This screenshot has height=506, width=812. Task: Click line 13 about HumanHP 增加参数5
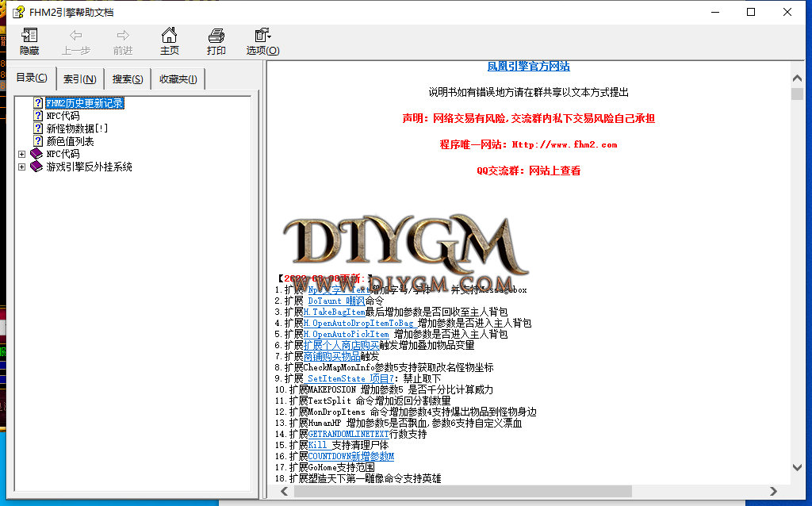click(398, 424)
